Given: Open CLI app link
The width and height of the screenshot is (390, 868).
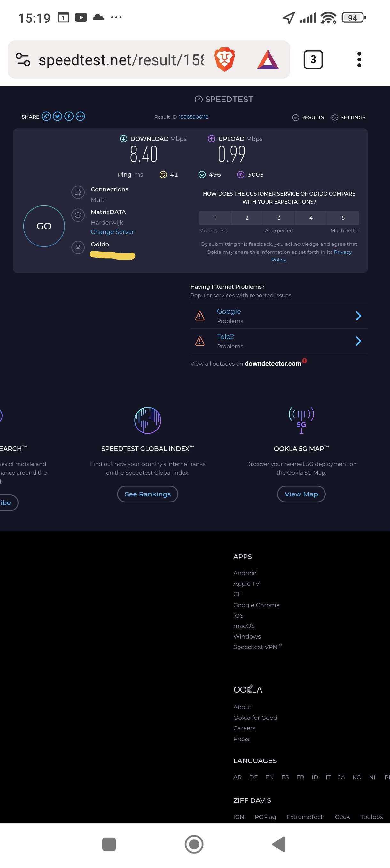Looking at the screenshot, I should pyautogui.click(x=238, y=594).
